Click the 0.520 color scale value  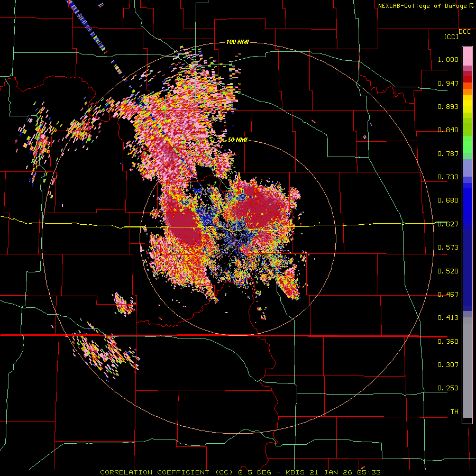pos(448,271)
